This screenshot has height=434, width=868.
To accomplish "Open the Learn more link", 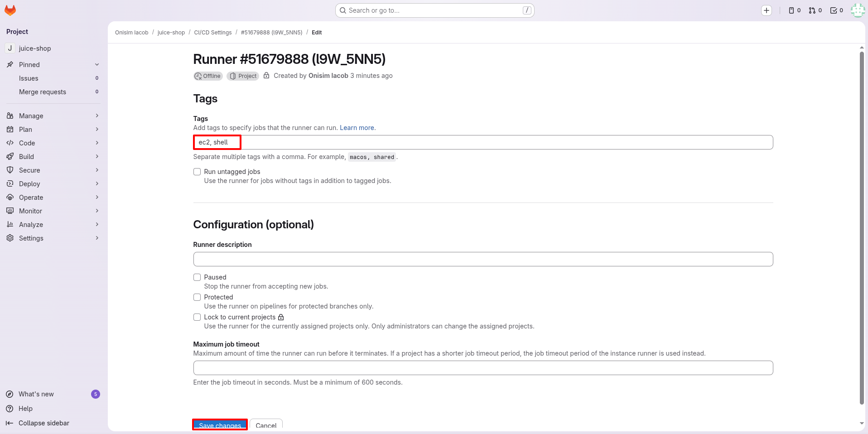I will point(357,128).
